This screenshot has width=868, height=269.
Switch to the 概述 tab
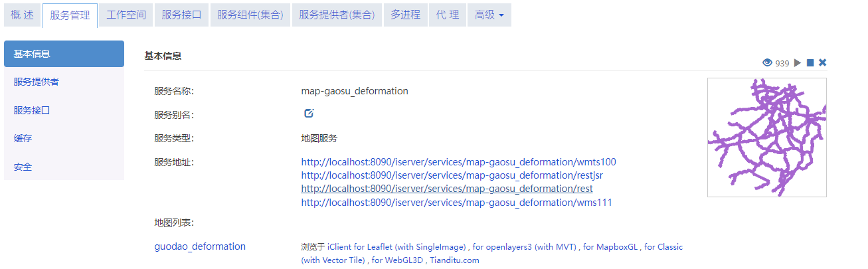(x=22, y=15)
